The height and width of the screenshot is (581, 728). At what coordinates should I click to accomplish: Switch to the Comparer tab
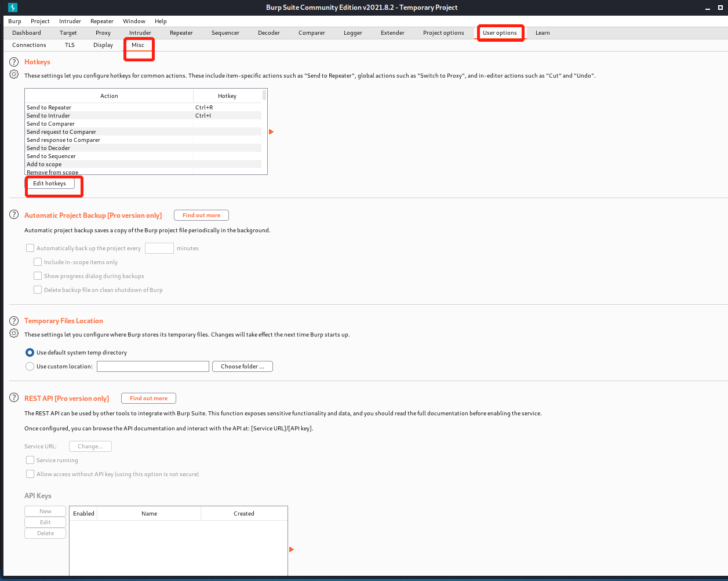coord(312,33)
